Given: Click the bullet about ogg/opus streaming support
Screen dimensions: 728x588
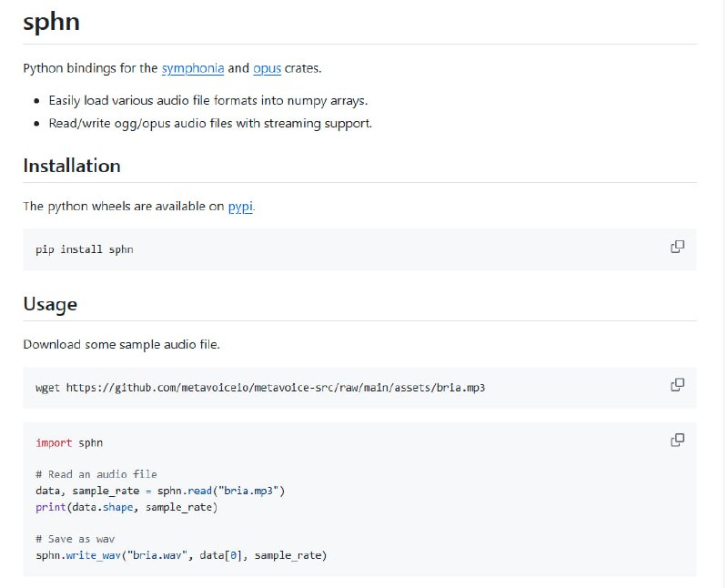Looking at the screenshot, I should tap(210, 123).
